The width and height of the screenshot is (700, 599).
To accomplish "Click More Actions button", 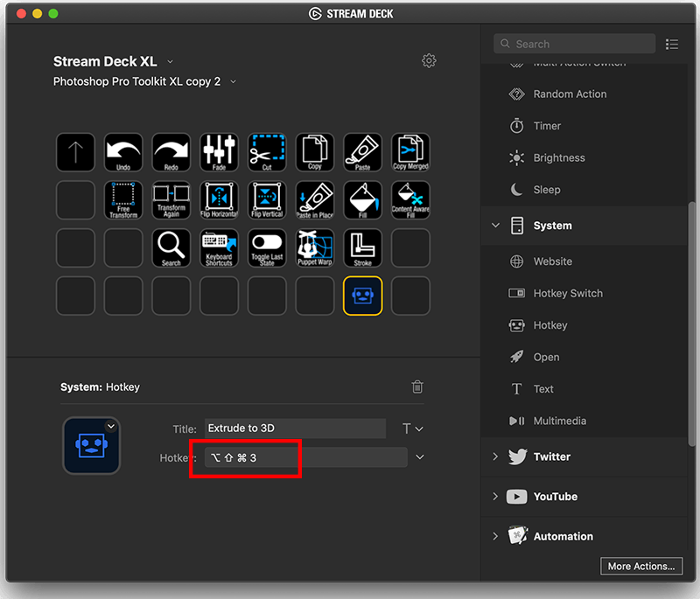I will [641, 566].
